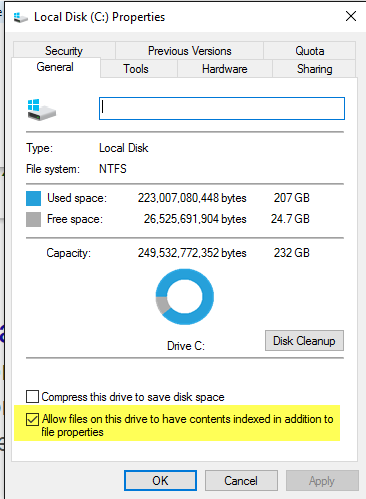Click the Windows drive icon beside name field

coord(41,110)
